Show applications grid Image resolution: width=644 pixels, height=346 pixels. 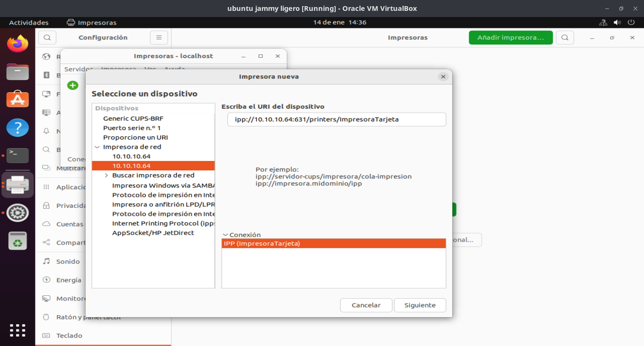tap(18, 330)
